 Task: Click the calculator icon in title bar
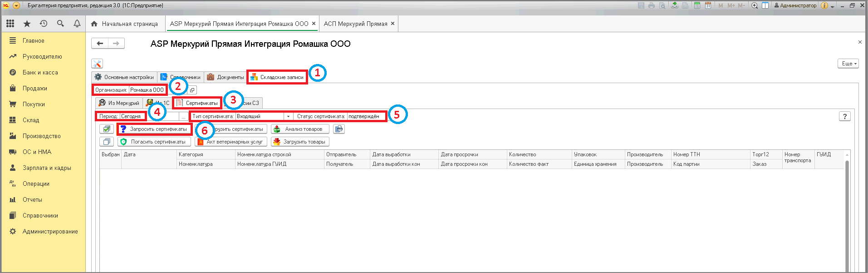(x=697, y=5)
